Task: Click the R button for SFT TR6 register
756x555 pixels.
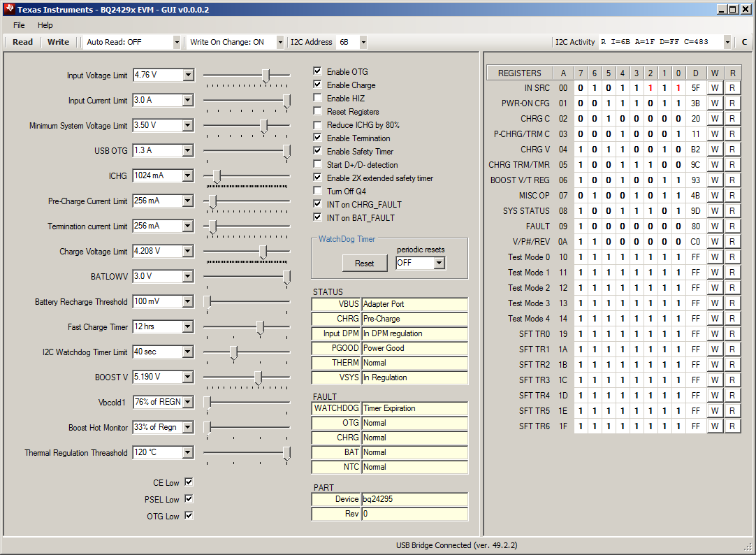Action: click(732, 426)
